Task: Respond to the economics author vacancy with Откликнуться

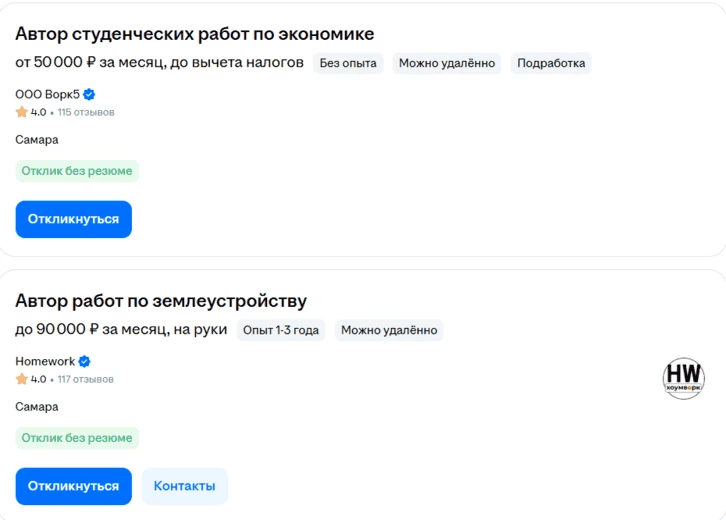Action: [74, 219]
